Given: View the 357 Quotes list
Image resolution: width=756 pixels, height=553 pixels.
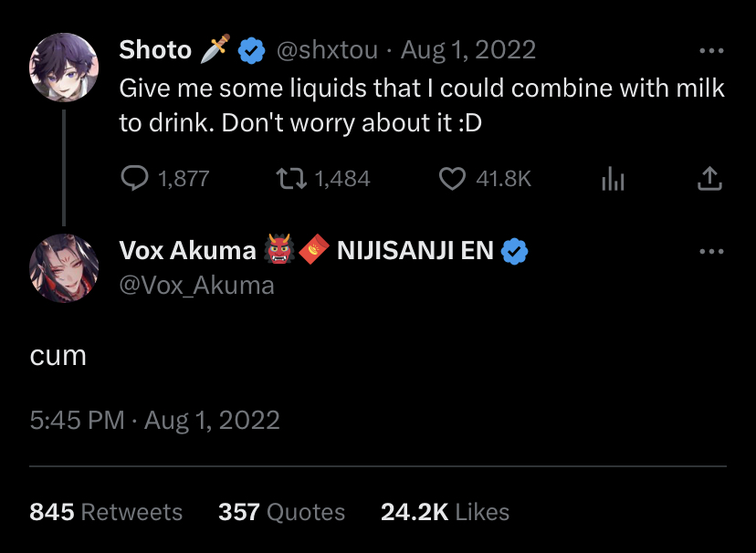Looking at the screenshot, I should pos(281,512).
